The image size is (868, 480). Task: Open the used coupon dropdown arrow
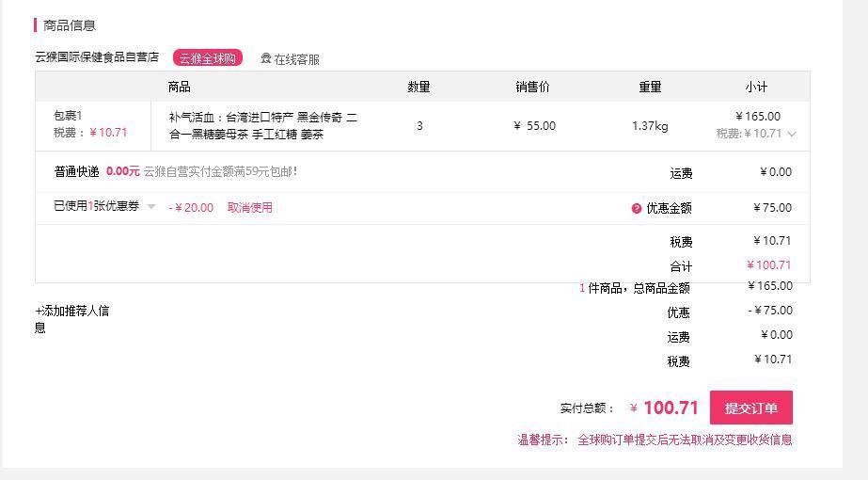pyautogui.click(x=151, y=207)
